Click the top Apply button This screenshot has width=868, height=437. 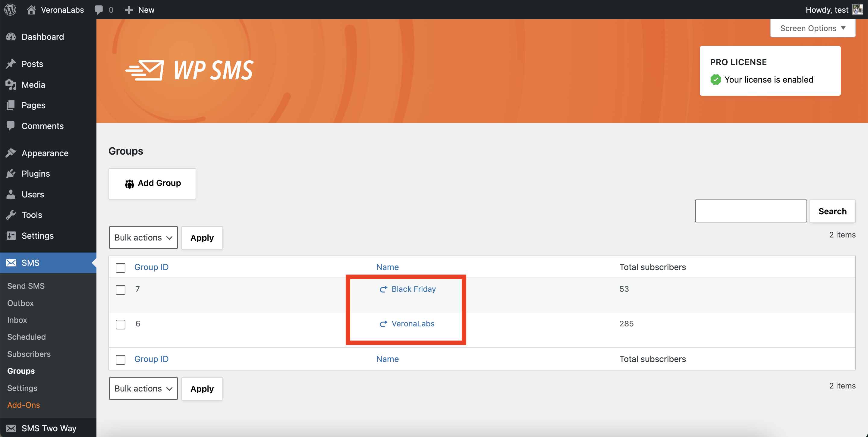point(202,237)
